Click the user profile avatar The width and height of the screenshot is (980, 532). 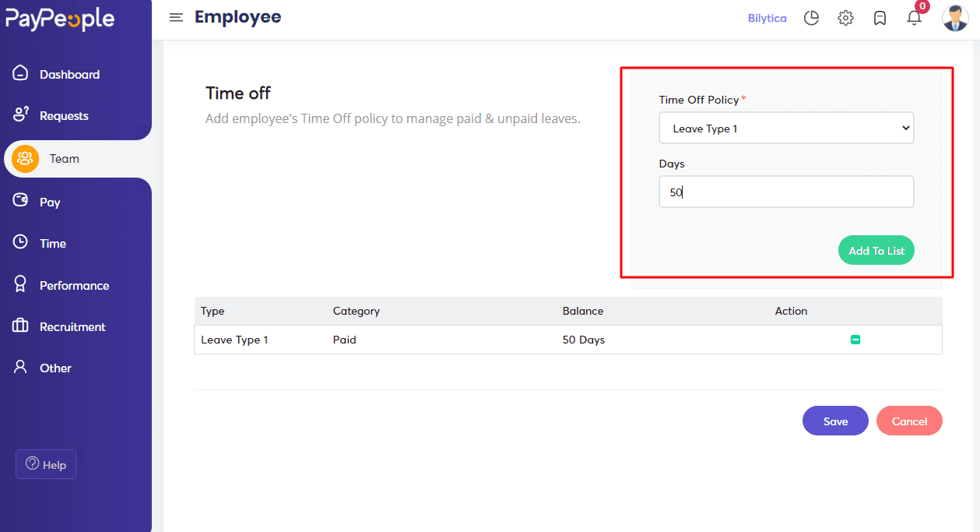[x=955, y=18]
